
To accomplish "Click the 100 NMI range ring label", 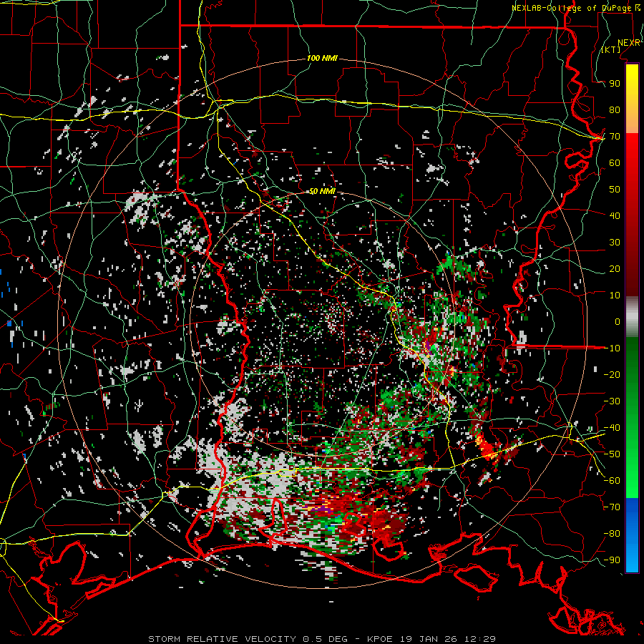I will 322,59.
